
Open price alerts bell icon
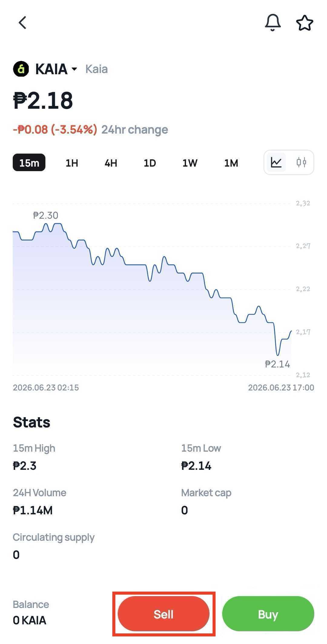click(273, 23)
